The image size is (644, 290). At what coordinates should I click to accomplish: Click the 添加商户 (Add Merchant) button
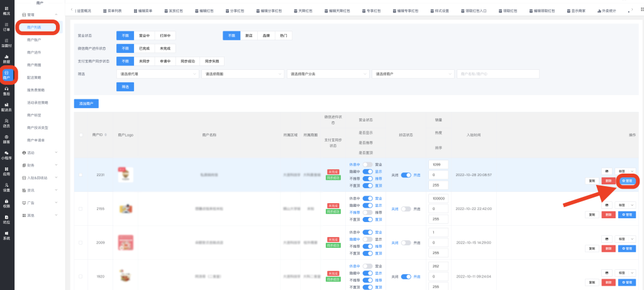[x=86, y=103]
